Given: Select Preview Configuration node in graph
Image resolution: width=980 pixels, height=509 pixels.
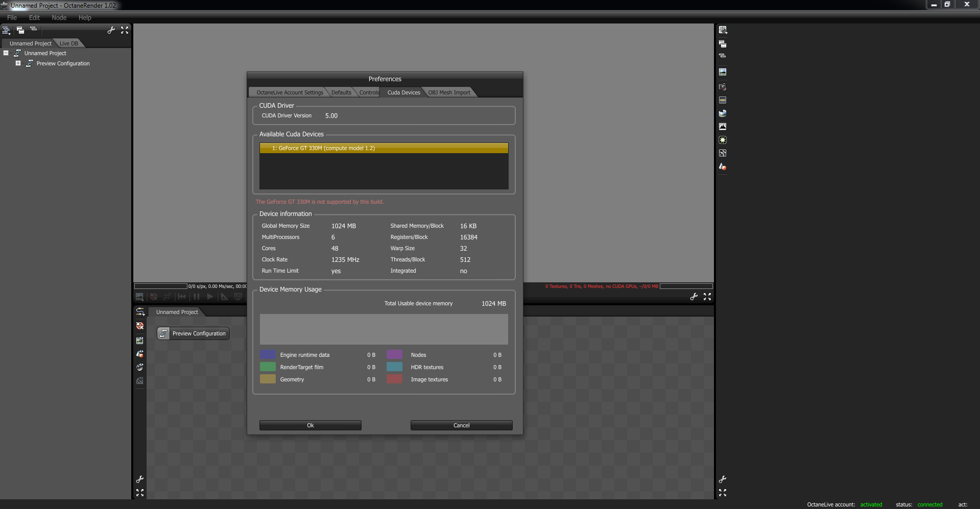Looking at the screenshot, I should pyautogui.click(x=193, y=333).
